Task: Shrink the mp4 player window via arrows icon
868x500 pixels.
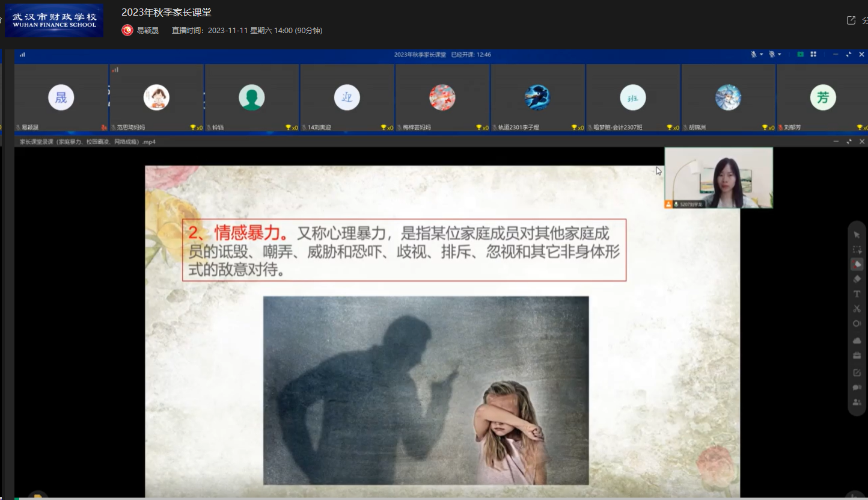Action: 849,141
